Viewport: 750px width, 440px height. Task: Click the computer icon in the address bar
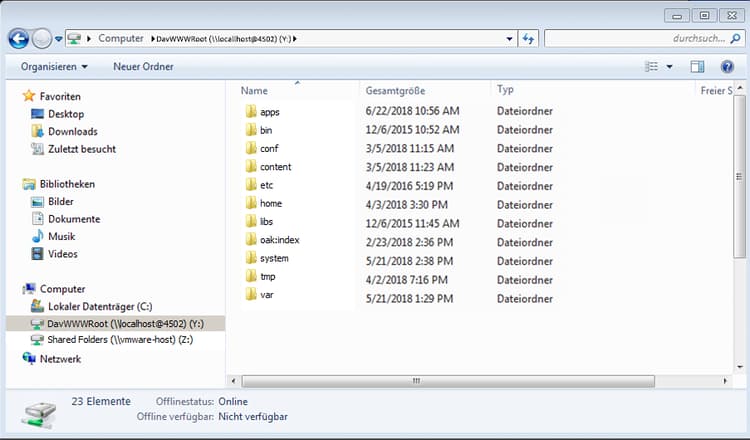74,39
